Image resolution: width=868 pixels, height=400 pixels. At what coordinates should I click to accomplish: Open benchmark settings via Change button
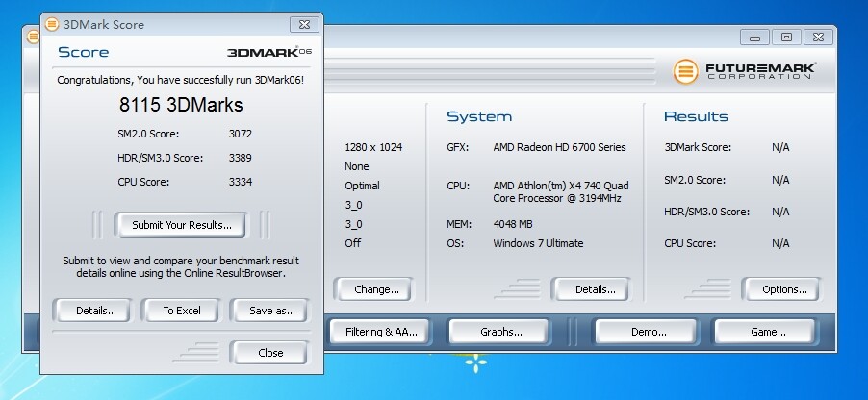(x=374, y=289)
